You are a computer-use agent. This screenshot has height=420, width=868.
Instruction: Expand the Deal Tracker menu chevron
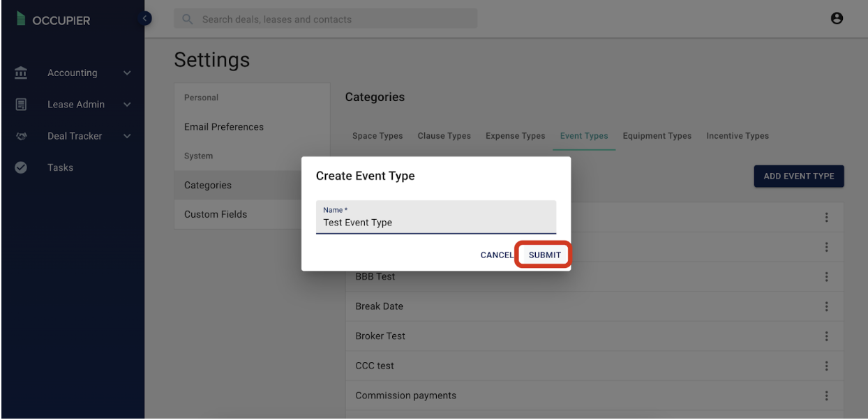[127, 136]
